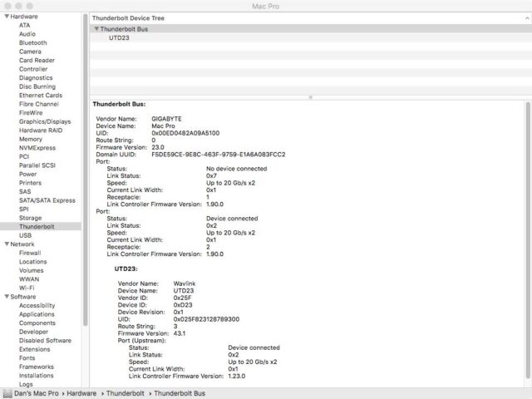Select Diagnostics in sidebar
The width and height of the screenshot is (532, 399).
click(36, 77)
